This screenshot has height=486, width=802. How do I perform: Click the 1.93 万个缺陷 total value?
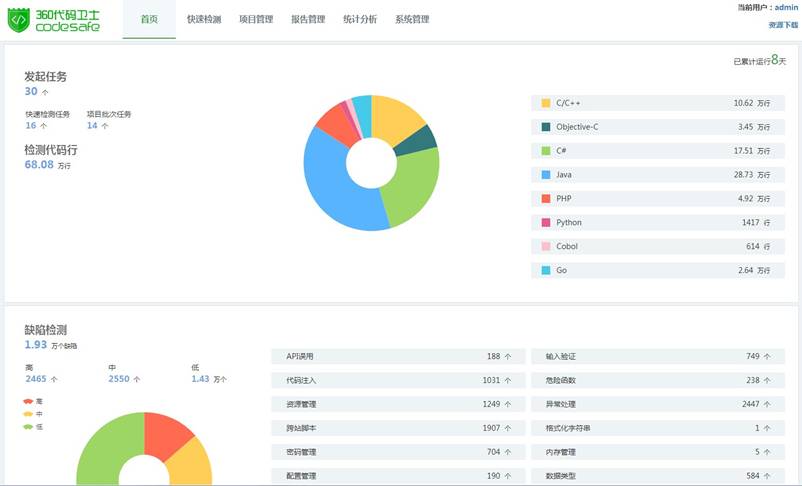click(50, 345)
